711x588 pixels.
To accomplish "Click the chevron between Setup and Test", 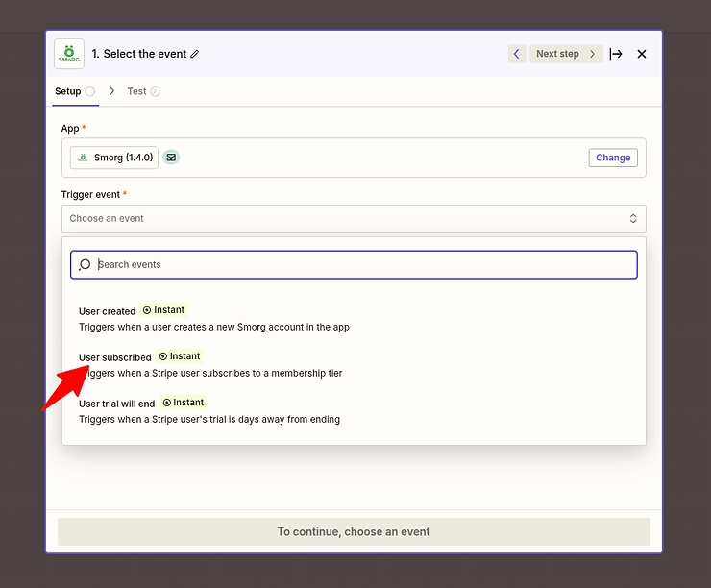I will (x=111, y=91).
